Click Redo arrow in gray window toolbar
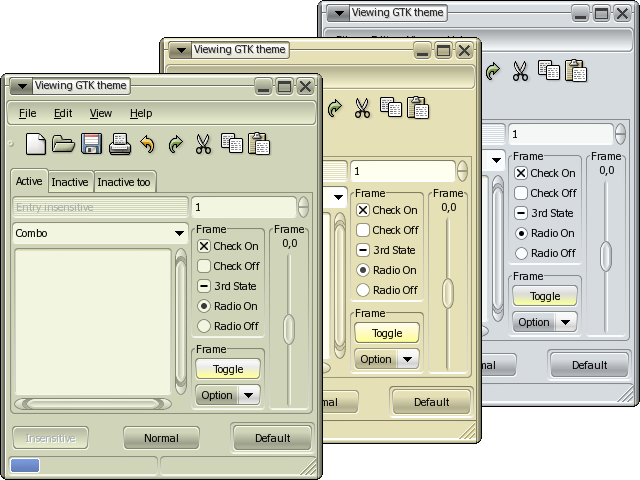Image resolution: width=640 pixels, height=480 pixels. (x=493, y=71)
